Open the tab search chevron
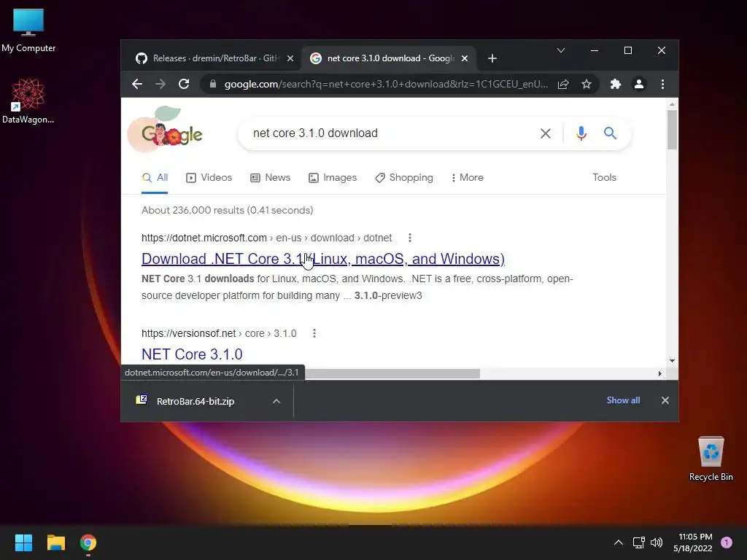747x560 pixels. click(561, 50)
